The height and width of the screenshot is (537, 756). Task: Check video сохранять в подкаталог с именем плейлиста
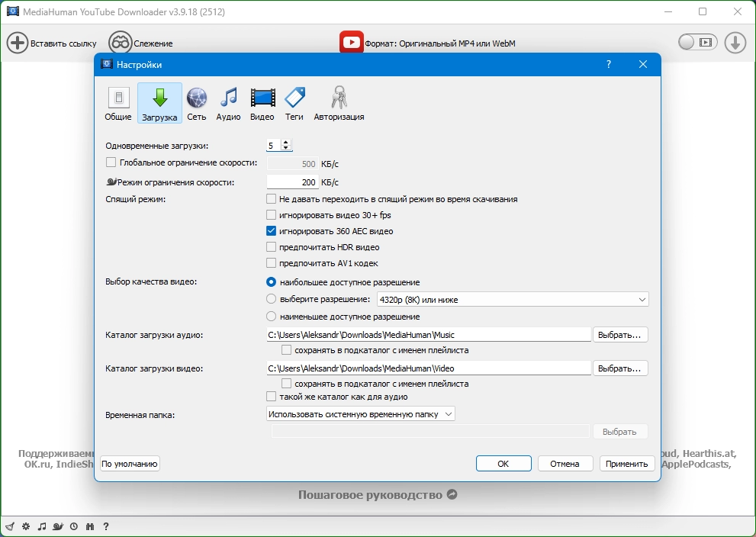[286, 384]
